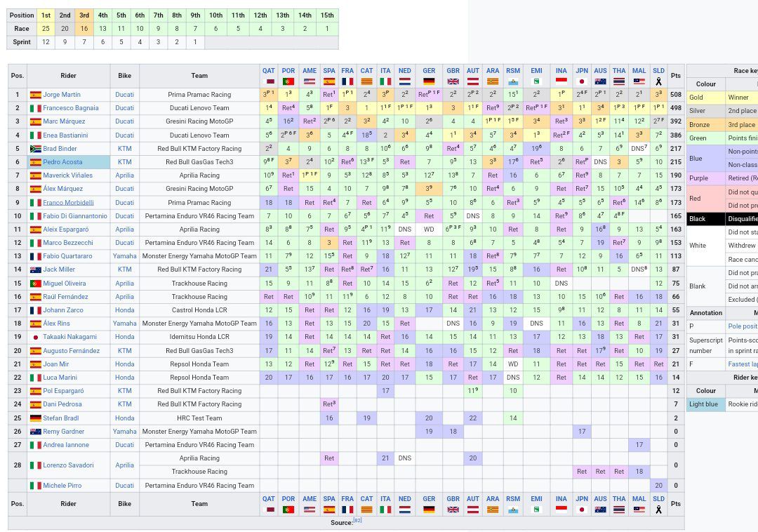Open the Pole position link in the annotation key
The width and height of the screenshot is (758, 532).
click(743, 326)
